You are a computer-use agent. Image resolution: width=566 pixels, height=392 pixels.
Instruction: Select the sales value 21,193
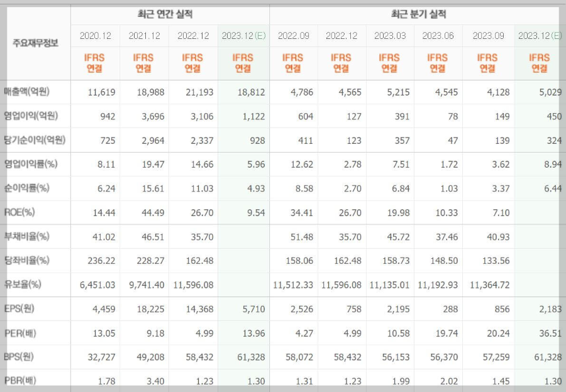click(199, 92)
